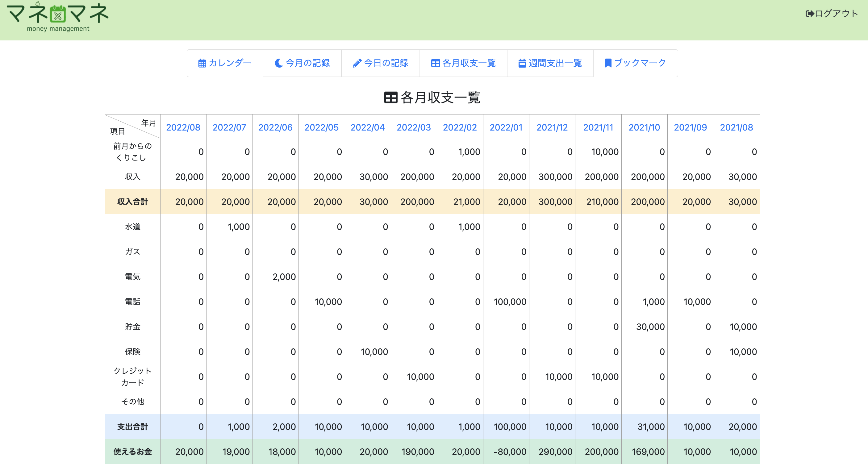Screen dimensions: 868x474
Task: Open the 2022/04 month link
Action: (368, 127)
